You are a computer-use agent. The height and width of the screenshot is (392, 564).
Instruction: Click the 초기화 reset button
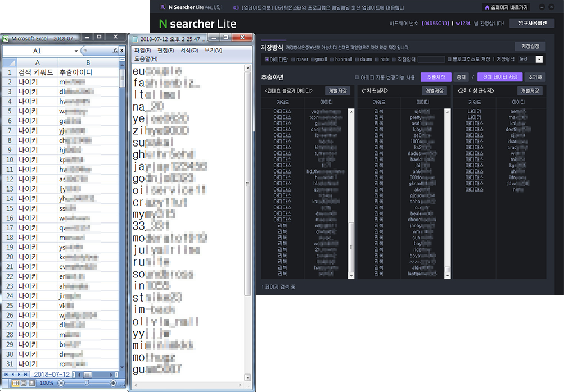point(535,77)
